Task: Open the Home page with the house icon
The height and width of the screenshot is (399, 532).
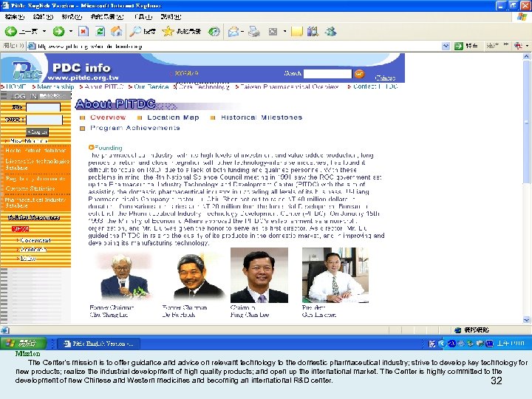Action: (117, 32)
